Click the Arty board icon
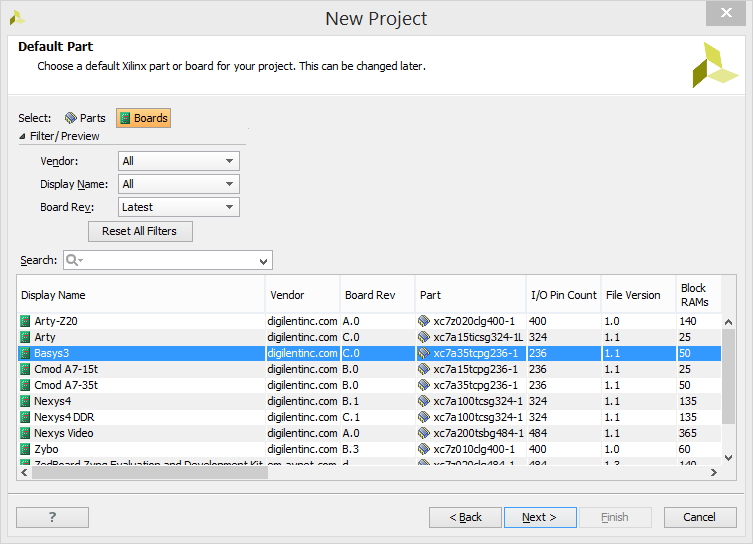Viewport: 753px width, 544px height. [x=25, y=337]
